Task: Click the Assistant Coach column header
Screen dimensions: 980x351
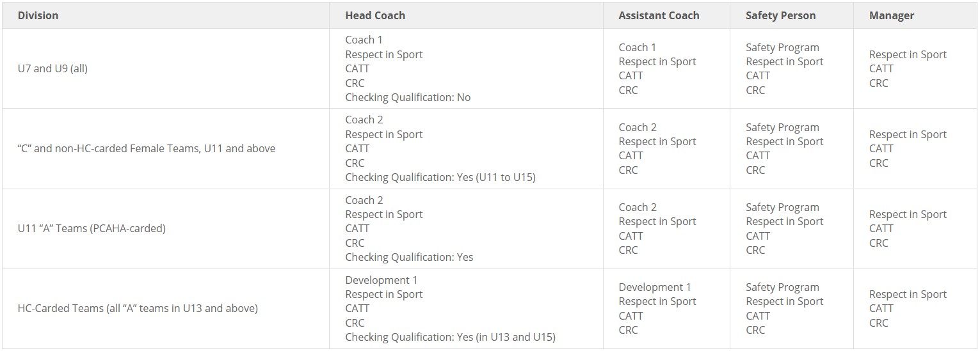Action: 659,15
